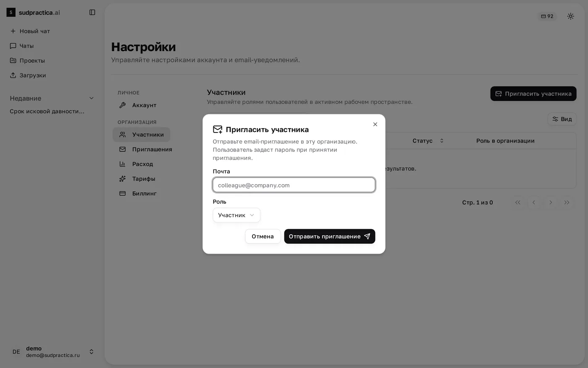Click the sparkles icon beside Тарифы
Screen dimensions: 588x368
pos(123,179)
